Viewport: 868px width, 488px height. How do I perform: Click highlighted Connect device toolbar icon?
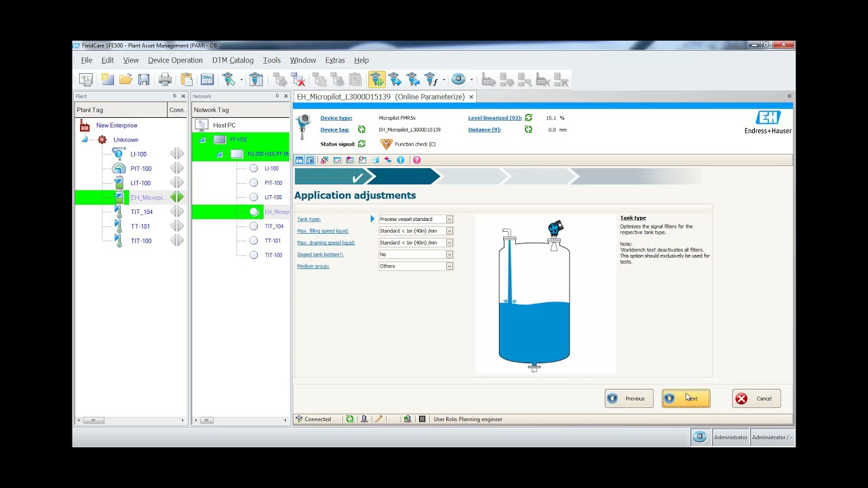377,79
